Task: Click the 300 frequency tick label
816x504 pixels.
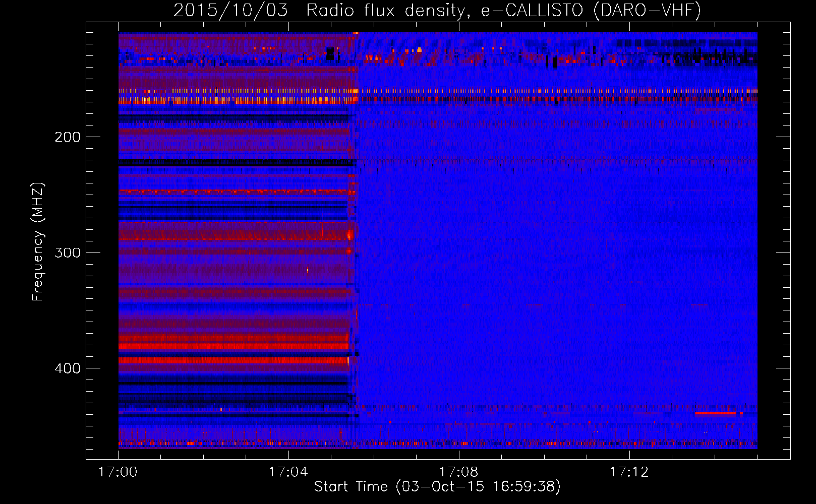Action: pyautogui.click(x=68, y=253)
